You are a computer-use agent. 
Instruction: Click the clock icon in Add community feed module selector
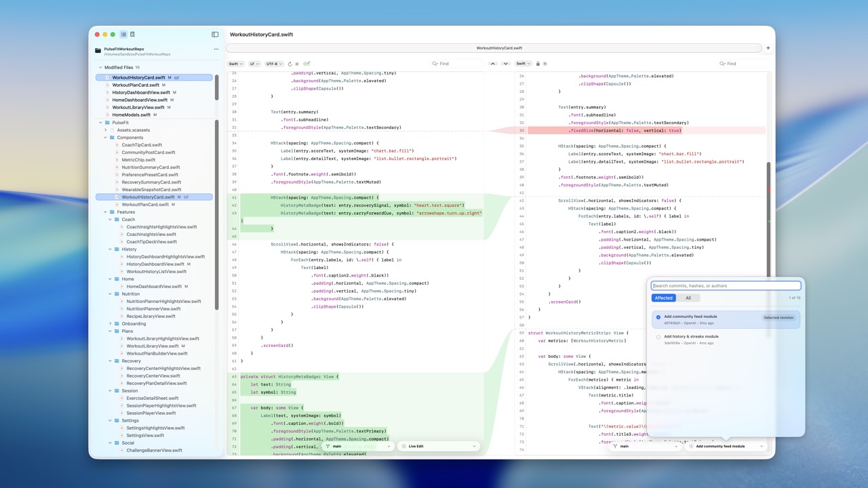(691, 446)
